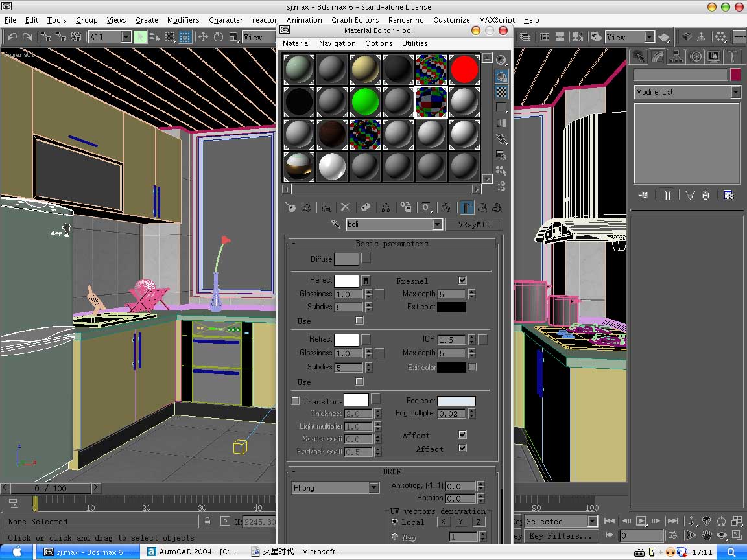Click the M map button beside Reflect
The height and width of the screenshot is (560, 747).
click(366, 281)
